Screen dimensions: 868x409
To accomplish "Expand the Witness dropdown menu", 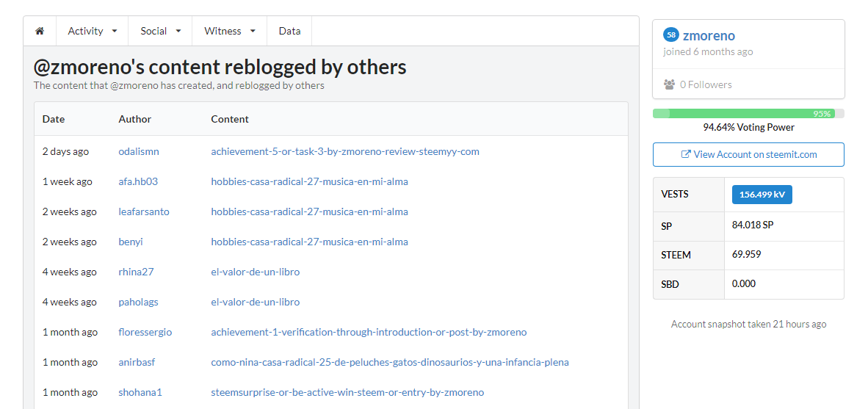I will (x=230, y=31).
